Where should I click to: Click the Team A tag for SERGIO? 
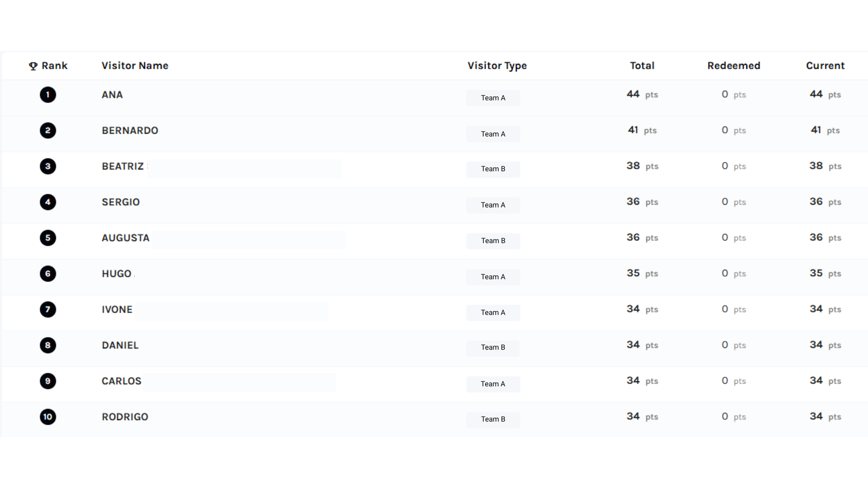coord(493,205)
